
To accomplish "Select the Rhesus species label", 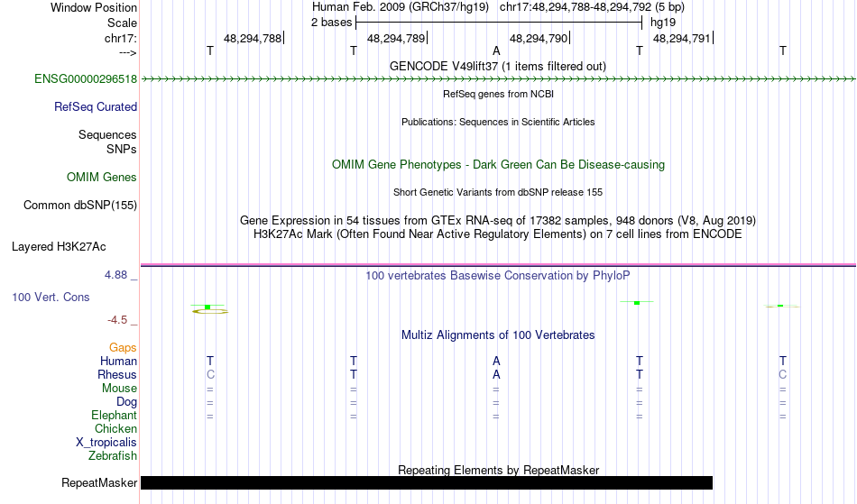I will click(117, 374).
